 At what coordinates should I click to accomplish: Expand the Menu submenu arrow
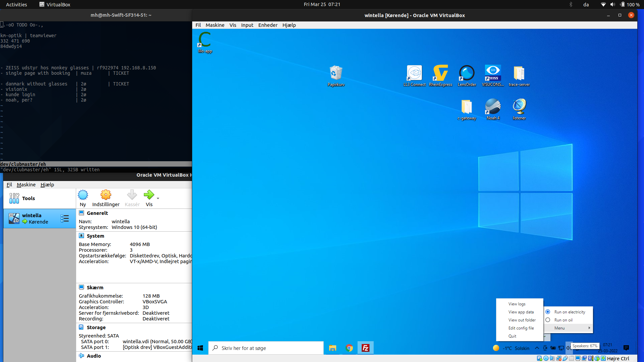coord(589,328)
